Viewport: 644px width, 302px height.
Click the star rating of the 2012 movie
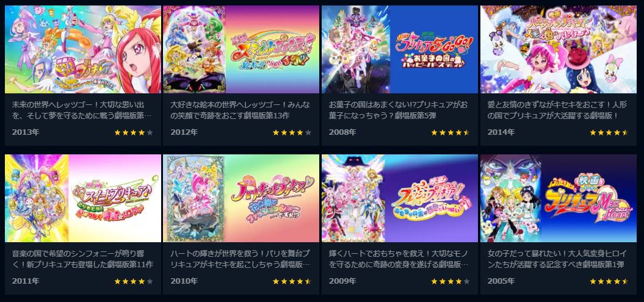pos(292,132)
